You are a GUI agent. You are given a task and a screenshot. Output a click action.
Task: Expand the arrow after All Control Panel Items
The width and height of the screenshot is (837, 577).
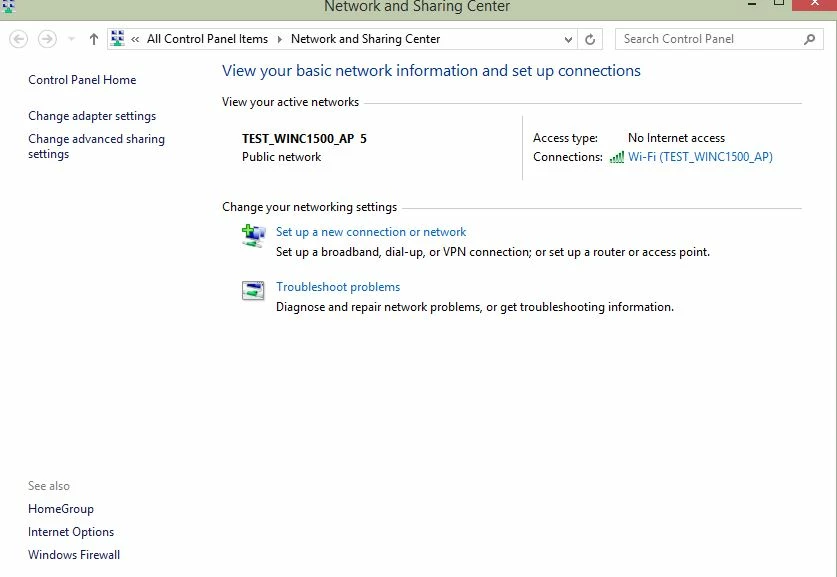[x=279, y=39]
